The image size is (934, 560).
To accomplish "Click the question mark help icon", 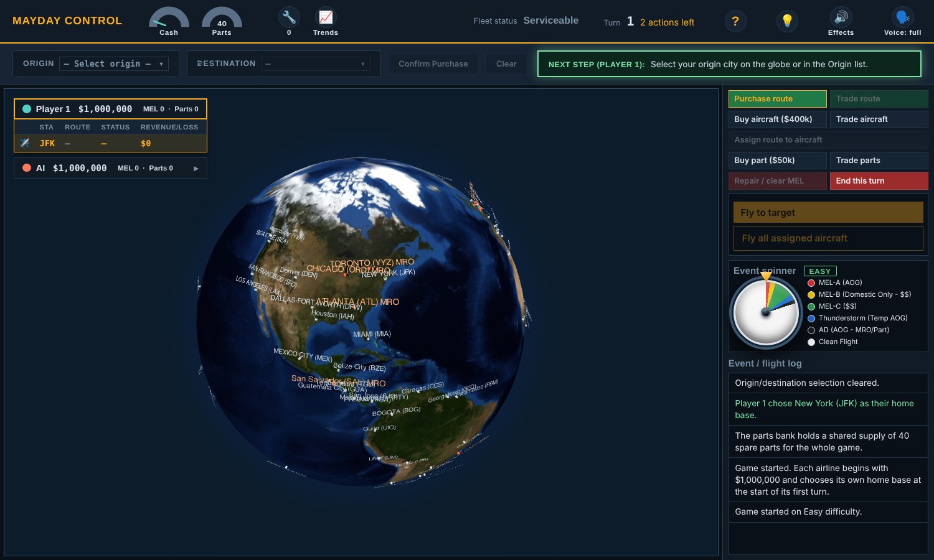I will coord(735,21).
